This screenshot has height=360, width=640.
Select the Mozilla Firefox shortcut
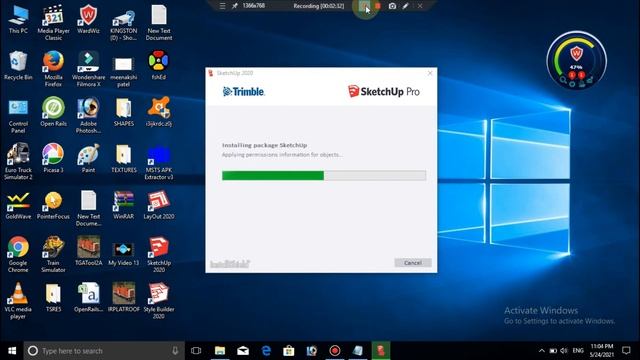pyautogui.click(x=53, y=69)
